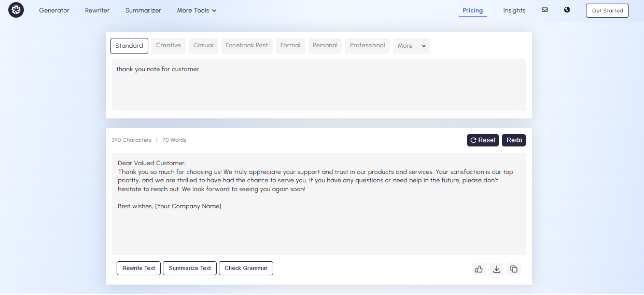Expand the More tones dropdown
The image size is (644, 295).
click(x=412, y=46)
